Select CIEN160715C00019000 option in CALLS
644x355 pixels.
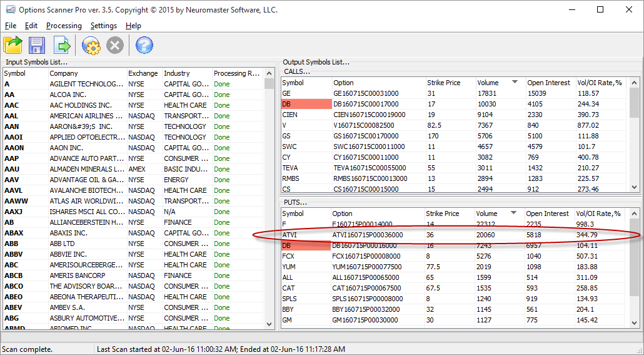[x=370, y=115]
